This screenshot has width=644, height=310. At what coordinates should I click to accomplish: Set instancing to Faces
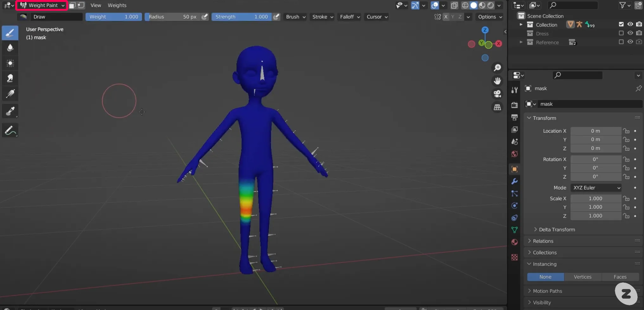(620, 277)
